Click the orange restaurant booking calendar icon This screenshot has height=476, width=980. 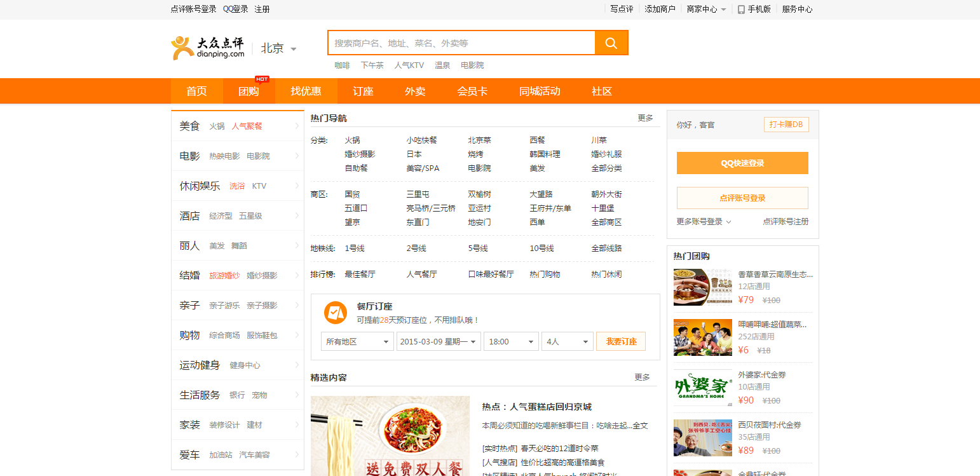(x=336, y=313)
